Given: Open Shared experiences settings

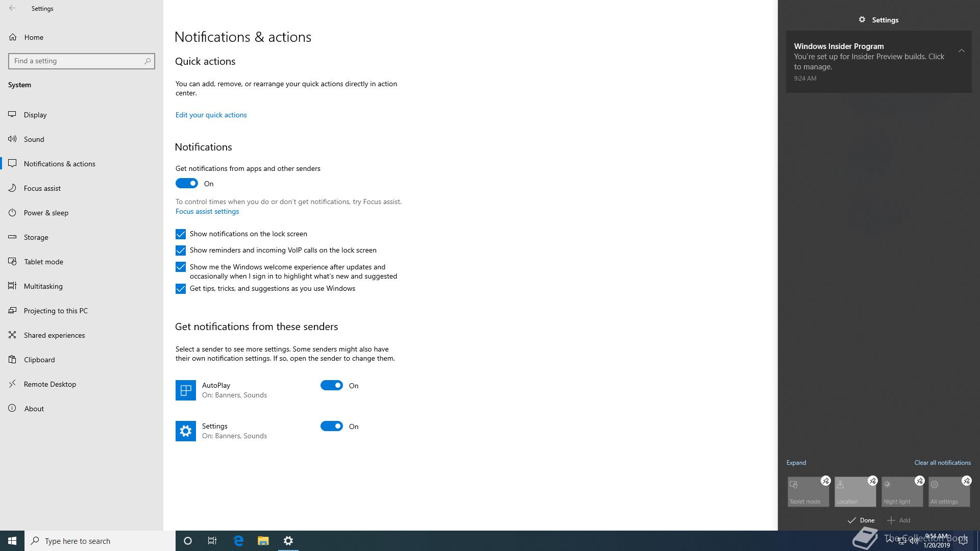Looking at the screenshot, I should coord(82,335).
